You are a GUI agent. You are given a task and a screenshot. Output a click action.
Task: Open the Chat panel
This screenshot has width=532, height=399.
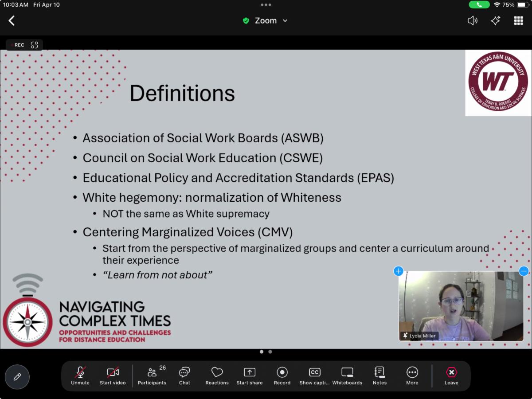184,376
